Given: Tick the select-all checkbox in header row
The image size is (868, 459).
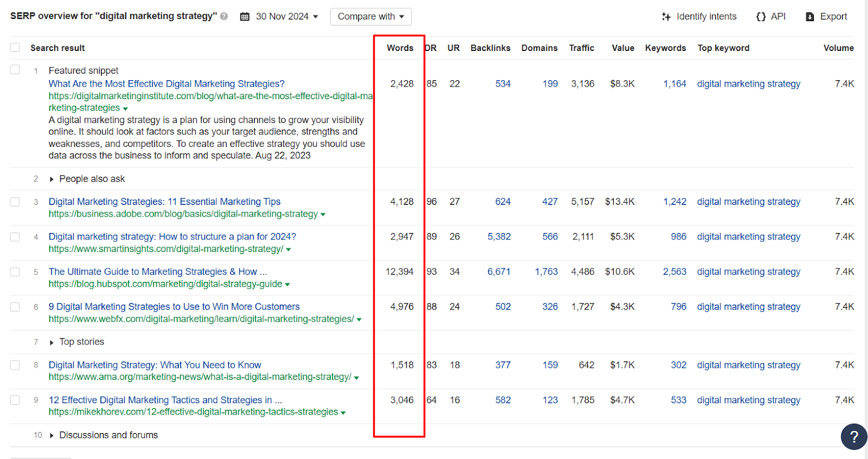Looking at the screenshot, I should [15, 48].
